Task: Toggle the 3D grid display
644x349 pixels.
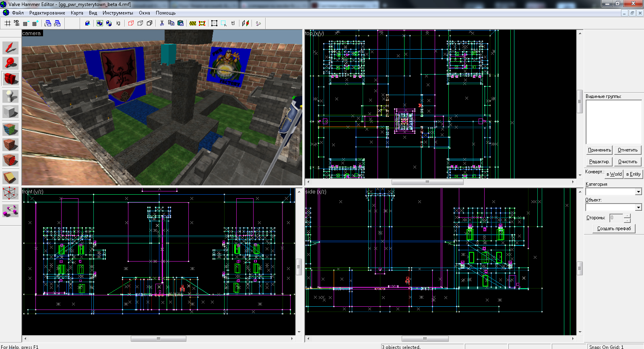Action: [17, 23]
